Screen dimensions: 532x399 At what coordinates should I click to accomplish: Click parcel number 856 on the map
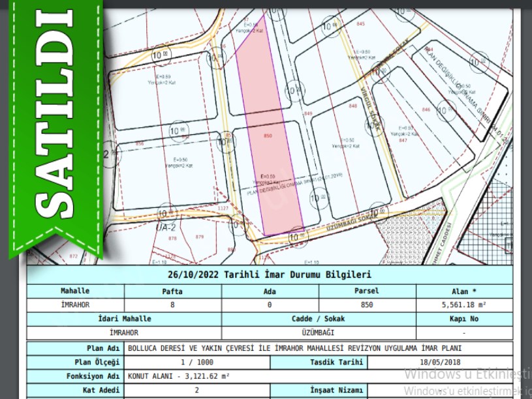[139, 143]
